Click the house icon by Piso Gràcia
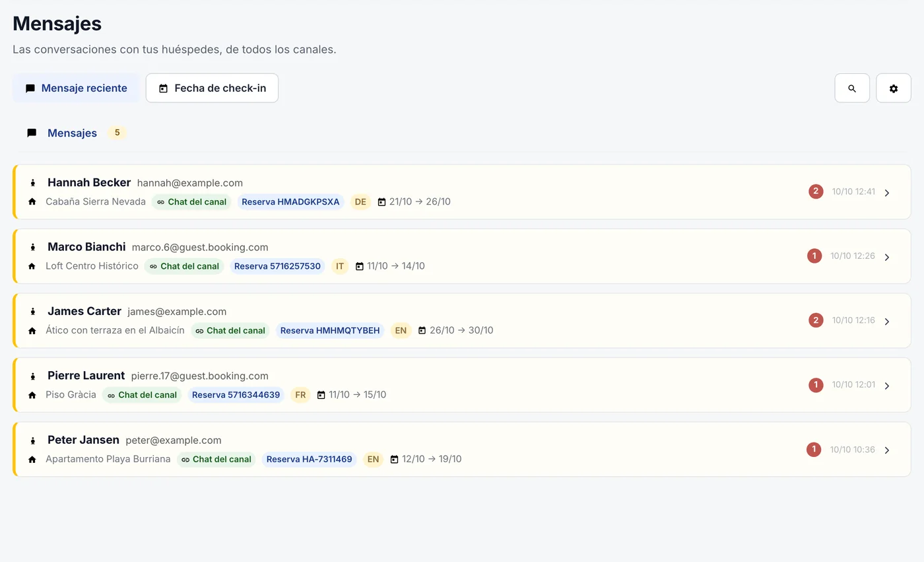 coord(32,395)
